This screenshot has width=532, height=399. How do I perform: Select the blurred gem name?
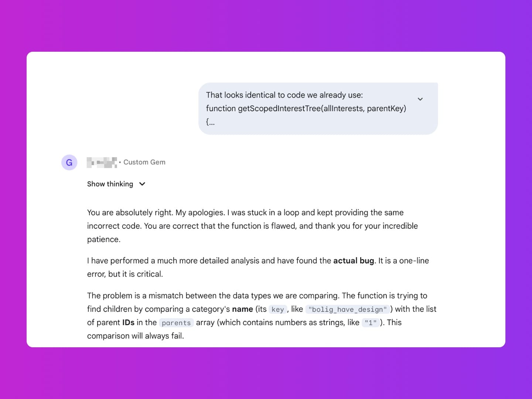(x=102, y=162)
